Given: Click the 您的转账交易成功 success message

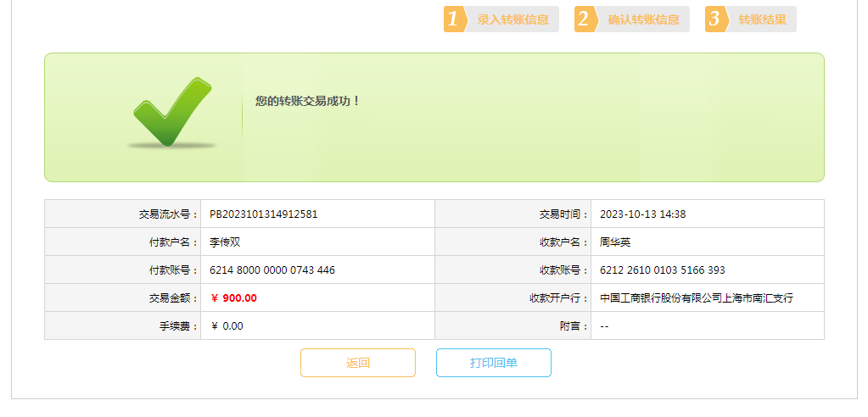Looking at the screenshot, I should click(308, 101).
